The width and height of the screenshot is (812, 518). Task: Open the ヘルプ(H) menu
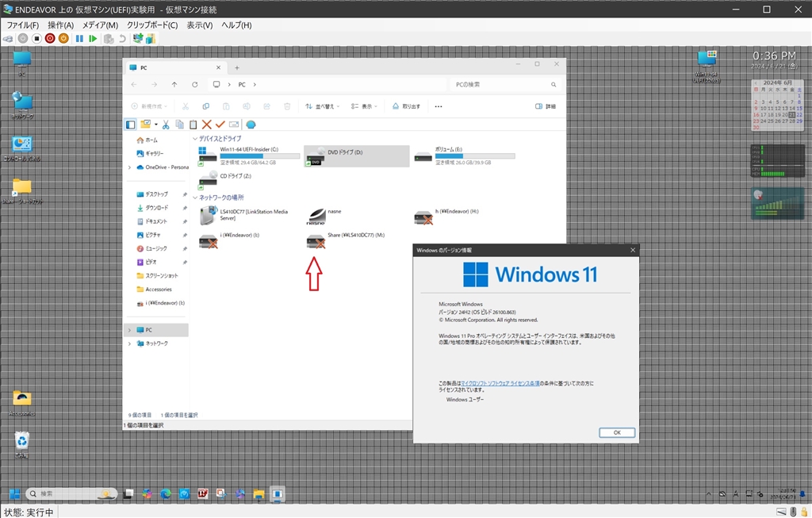[x=236, y=25]
